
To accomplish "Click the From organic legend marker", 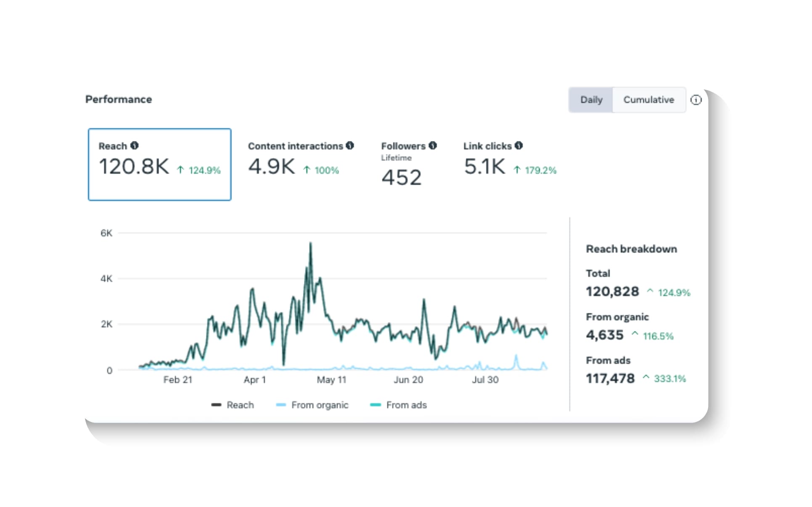I will (281, 405).
